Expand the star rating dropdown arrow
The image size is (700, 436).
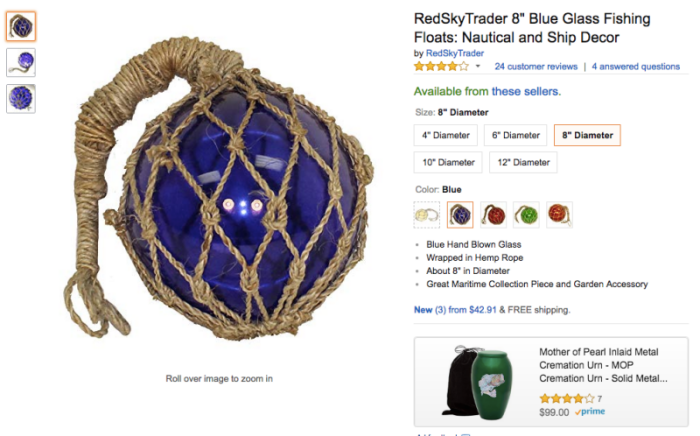click(478, 66)
